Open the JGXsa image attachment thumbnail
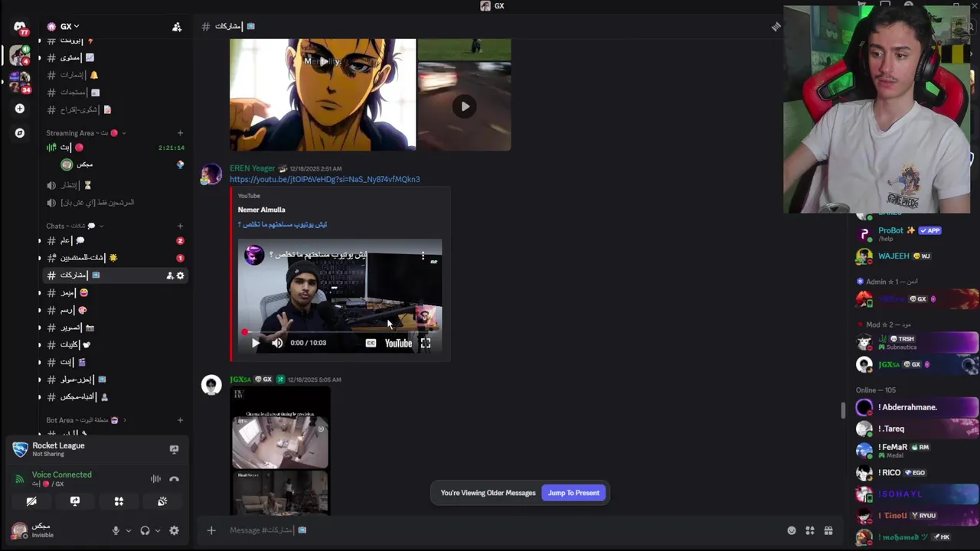This screenshot has width=980, height=551. (x=280, y=450)
